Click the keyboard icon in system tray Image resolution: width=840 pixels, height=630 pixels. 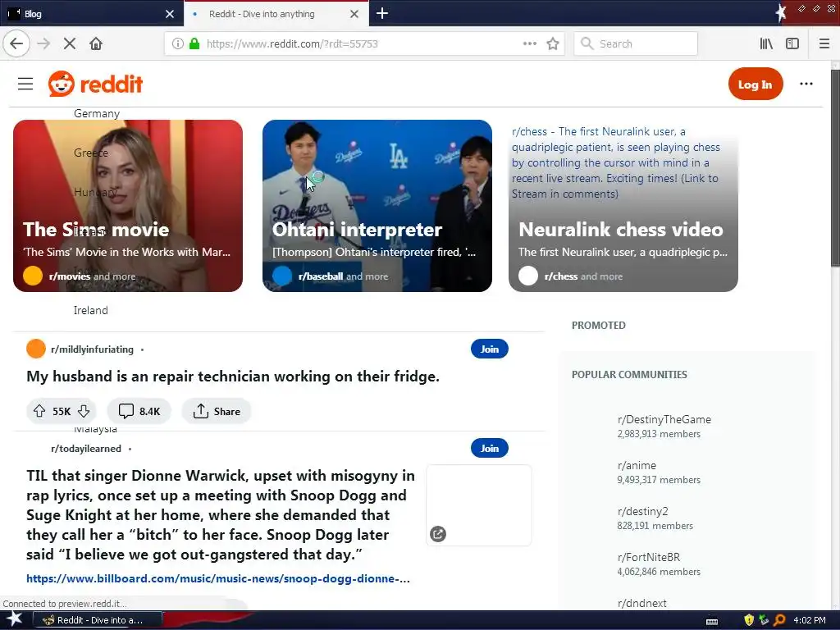712,622
